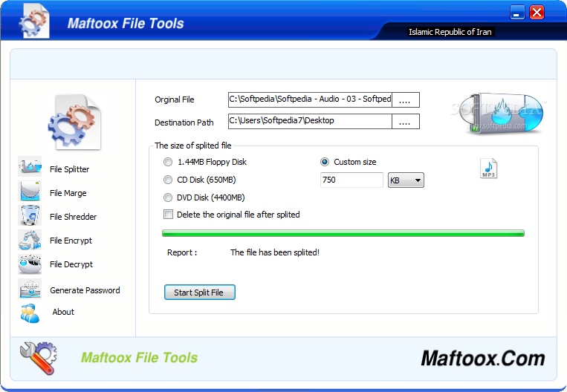
Task: Close the Maftoox File Tools window
Action: [537, 13]
